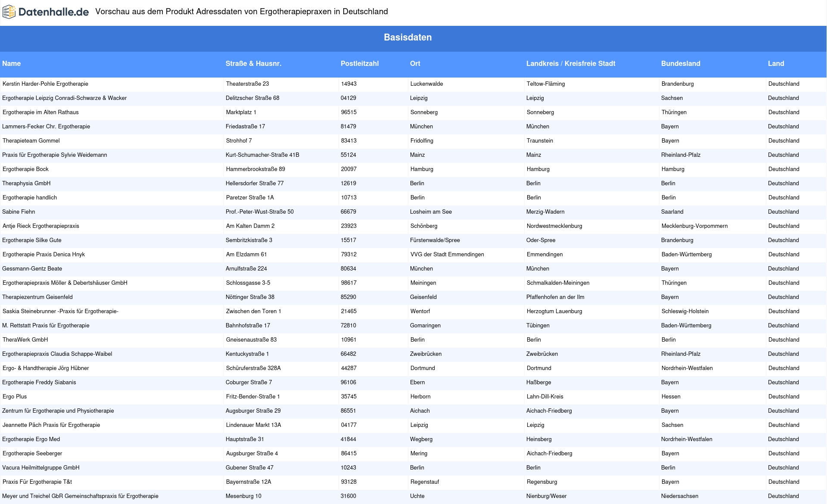The image size is (827, 504).
Task: Select the Theaterstraße 23 address cell
Action: click(247, 84)
